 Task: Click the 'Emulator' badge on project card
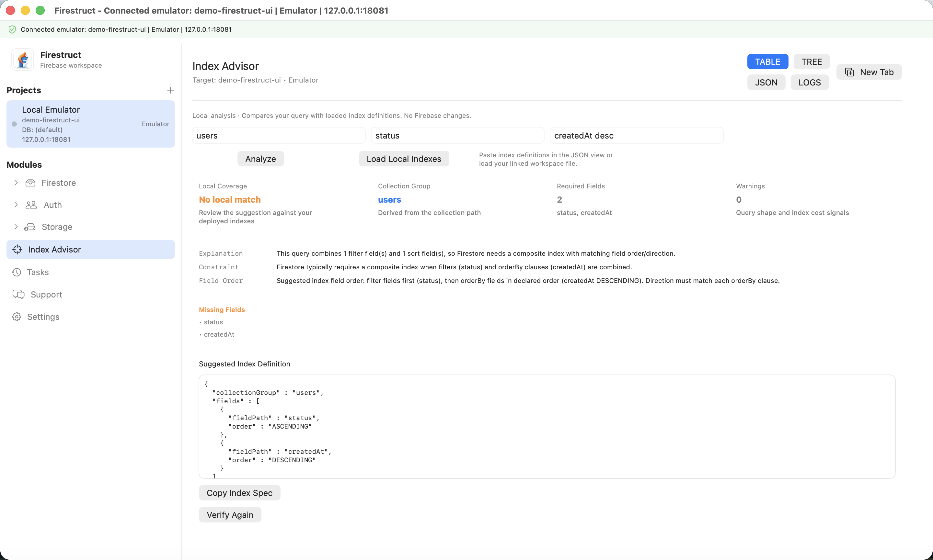coord(155,124)
